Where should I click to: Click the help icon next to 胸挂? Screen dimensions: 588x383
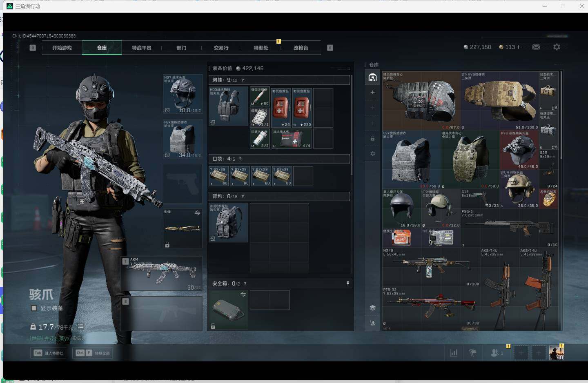click(x=243, y=80)
